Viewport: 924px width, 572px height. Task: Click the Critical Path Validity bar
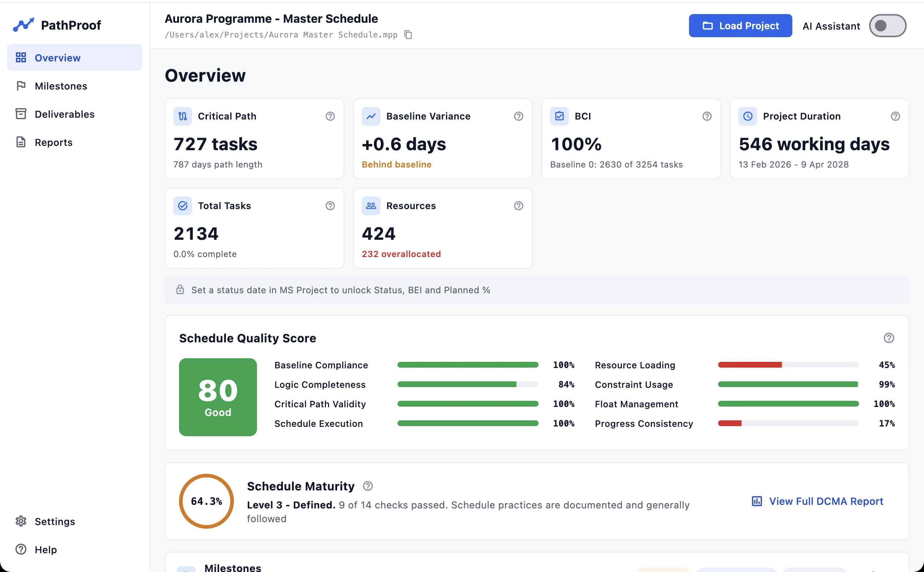(468, 404)
